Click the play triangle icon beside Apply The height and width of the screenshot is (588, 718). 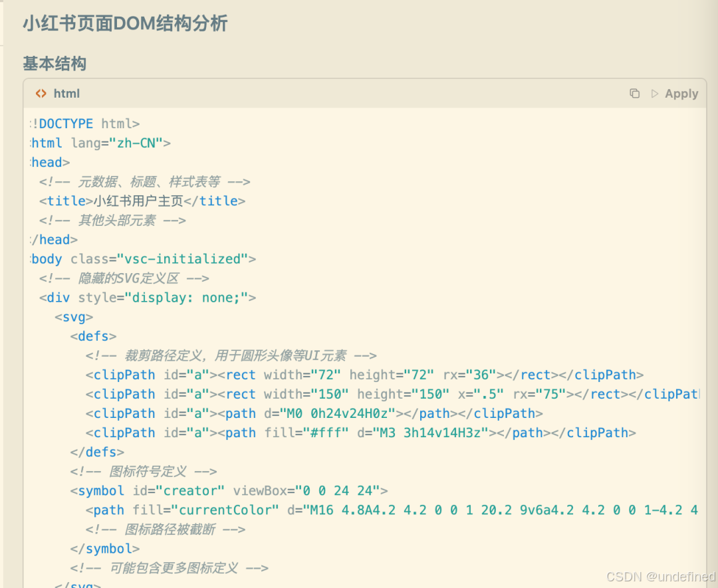(654, 94)
